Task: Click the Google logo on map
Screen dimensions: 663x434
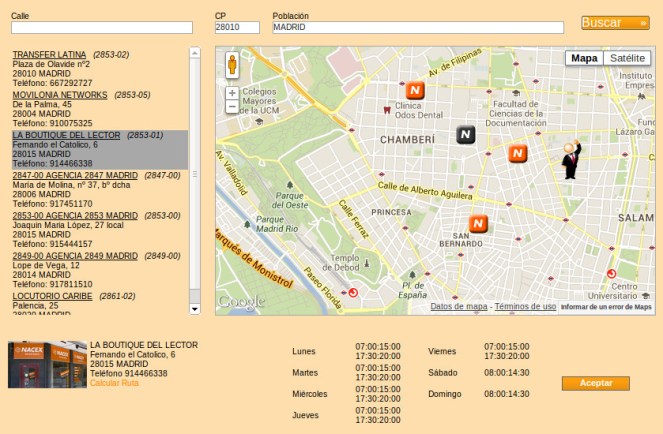Action: (241, 301)
